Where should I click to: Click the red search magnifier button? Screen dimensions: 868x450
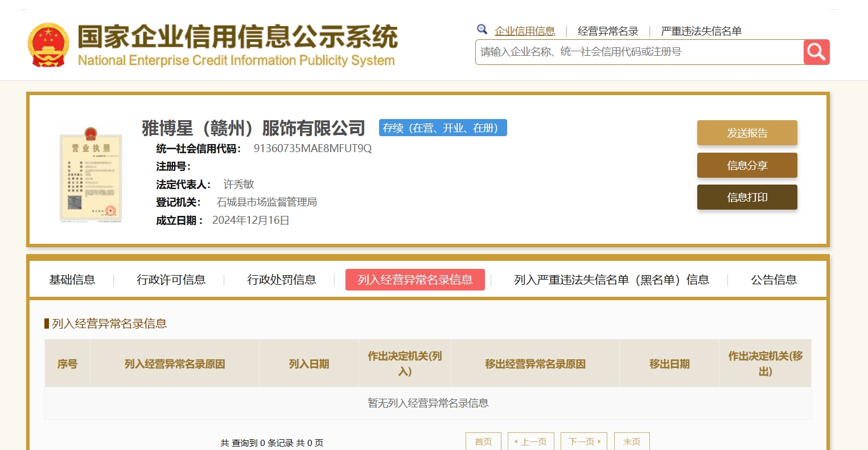tap(816, 52)
